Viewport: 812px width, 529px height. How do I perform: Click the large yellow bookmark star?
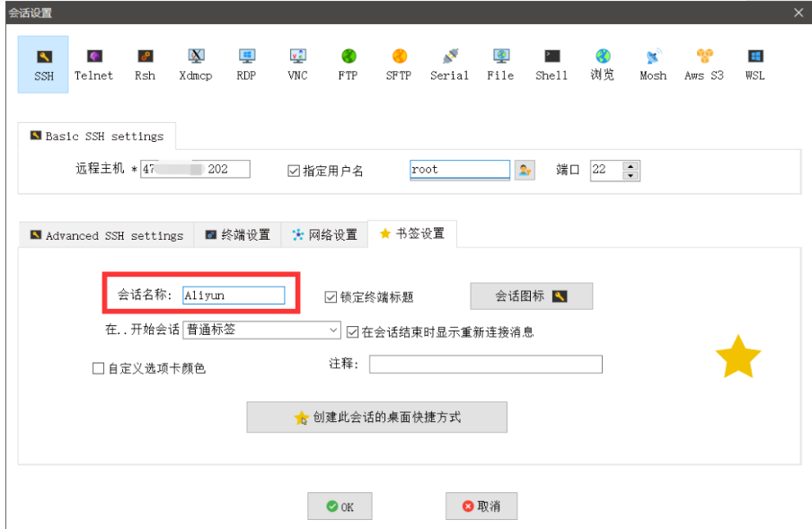coord(738,357)
